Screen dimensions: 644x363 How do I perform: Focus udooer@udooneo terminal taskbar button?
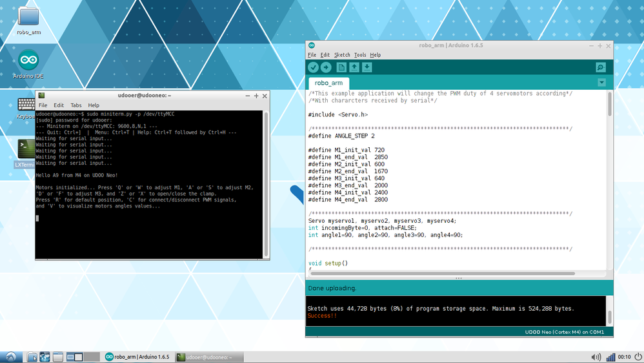tap(209, 357)
